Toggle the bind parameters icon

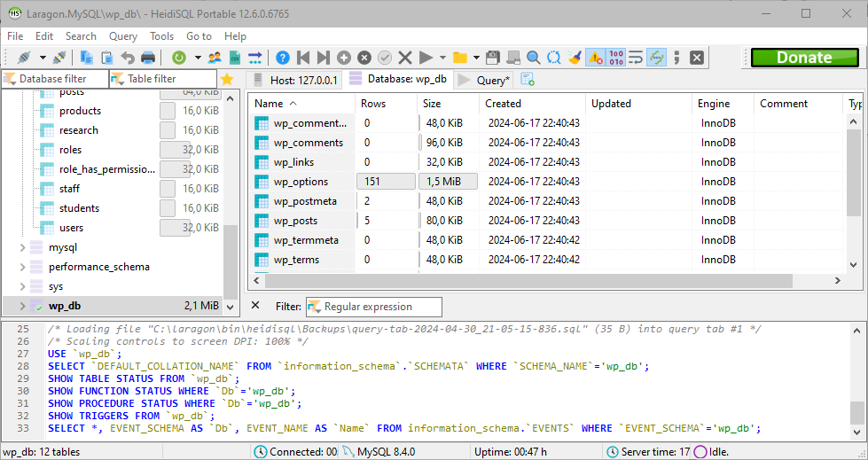pos(656,58)
